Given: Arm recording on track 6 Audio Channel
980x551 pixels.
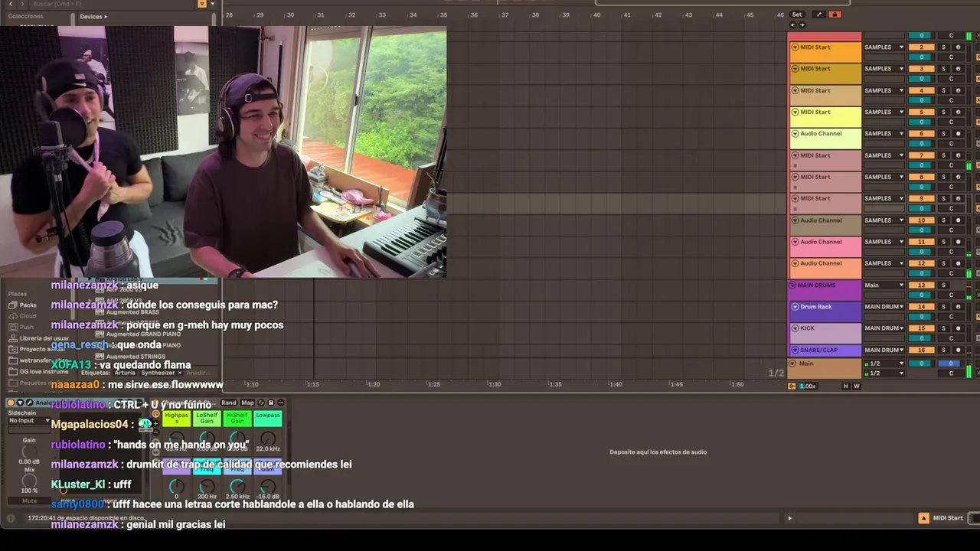Looking at the screenshot, I should 958,134.
